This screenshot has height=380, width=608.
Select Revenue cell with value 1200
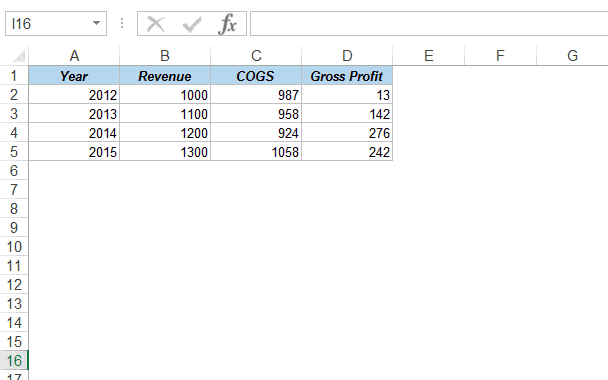(x=165, y=133)
